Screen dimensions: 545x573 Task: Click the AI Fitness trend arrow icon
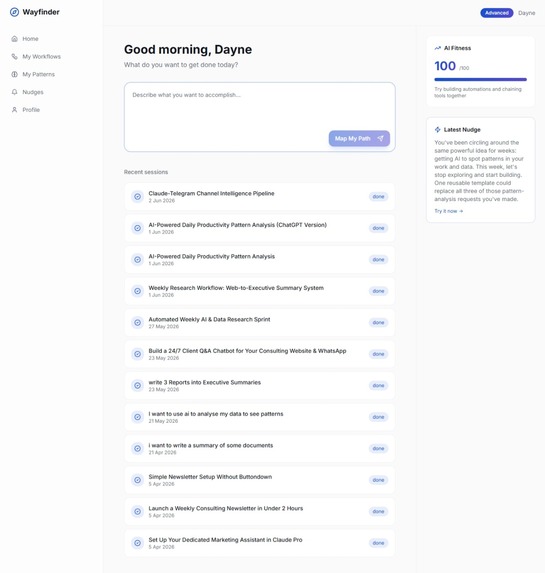click(438, 48)
